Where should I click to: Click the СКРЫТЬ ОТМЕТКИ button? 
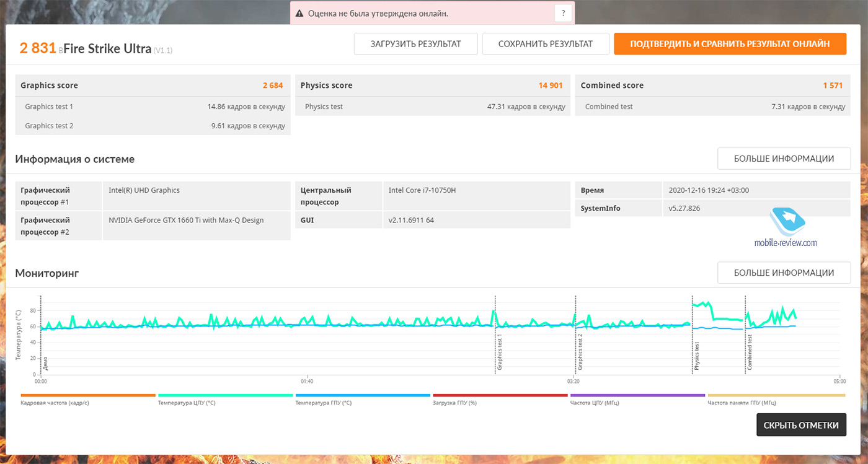[801, 425]
